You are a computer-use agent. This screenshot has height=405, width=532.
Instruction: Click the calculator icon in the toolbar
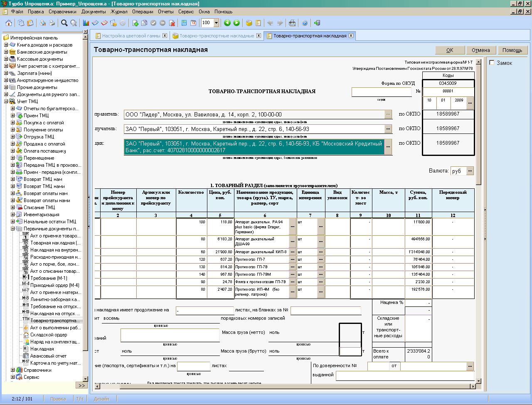click(184, 23)
